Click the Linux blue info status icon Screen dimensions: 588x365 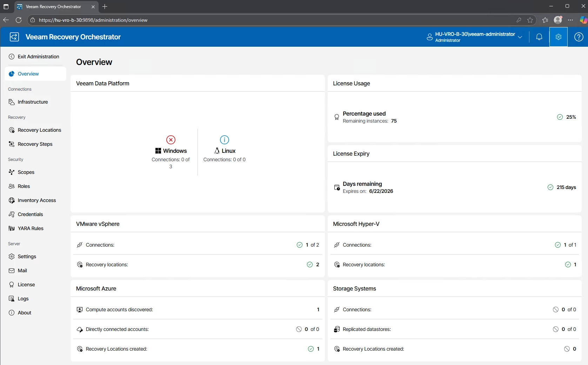click(x=225, y=140)
